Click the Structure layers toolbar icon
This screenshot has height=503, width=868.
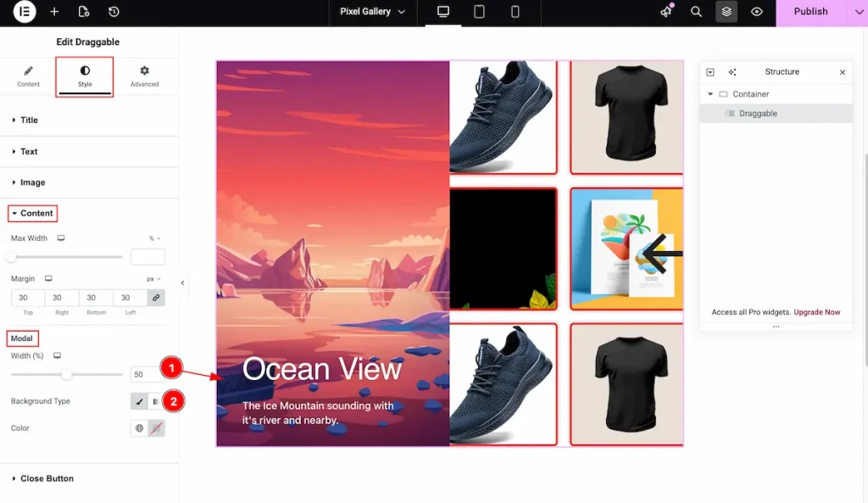(726, 12)
